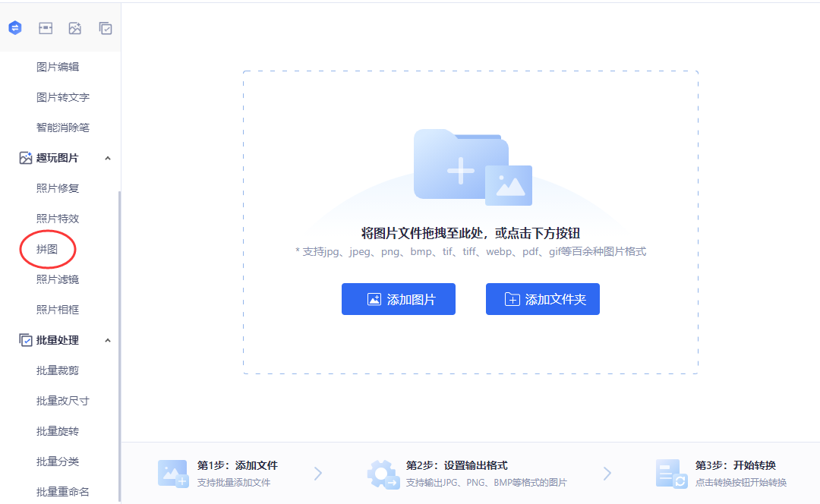Image resolution: width=820 pixels, height=504 pixels.
Task: Click the 添加图片 button
Action: coord(399,299)
